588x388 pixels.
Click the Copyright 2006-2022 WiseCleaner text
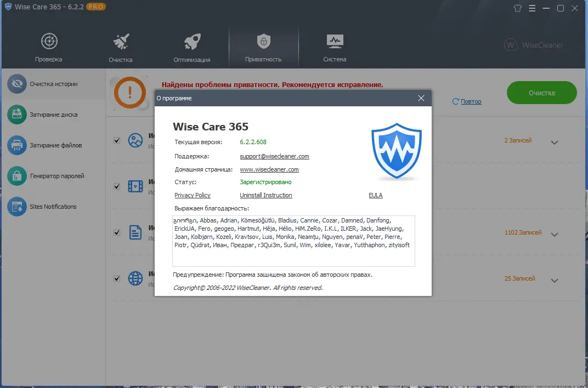click(247, 288)
